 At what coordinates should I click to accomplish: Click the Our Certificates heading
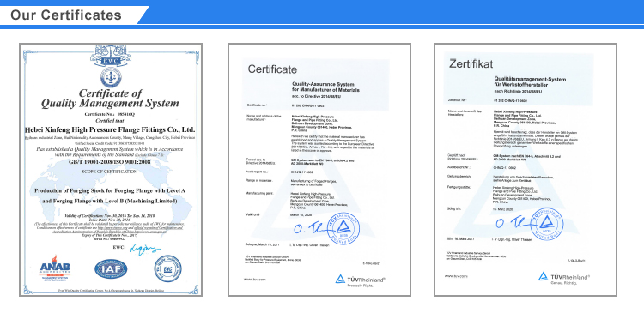(66, 15)
